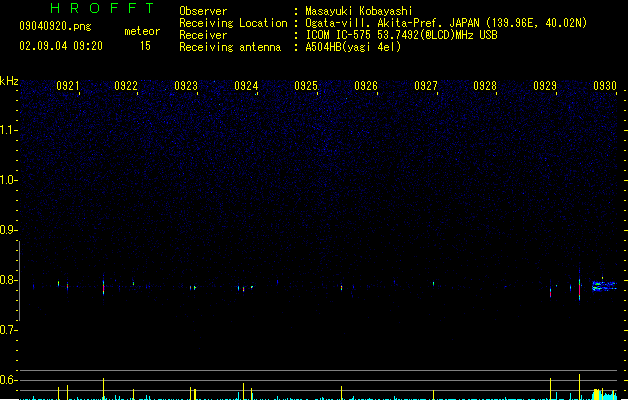Click the observer name Masayuki Kobayashi

tap(359, 11)
